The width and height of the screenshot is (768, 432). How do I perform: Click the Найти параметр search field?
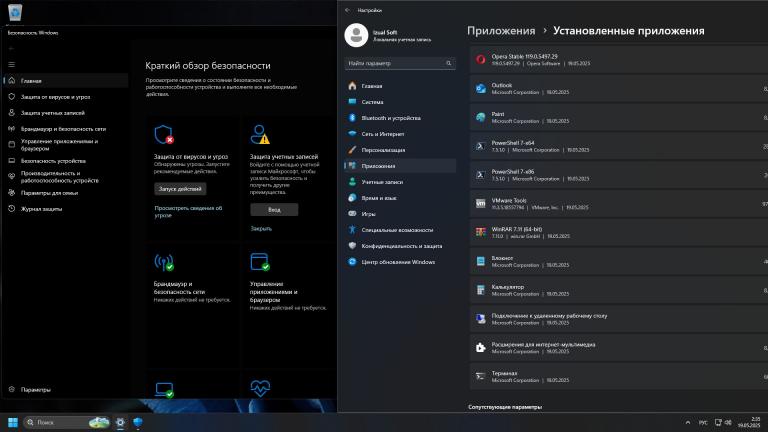click(400, 63)
